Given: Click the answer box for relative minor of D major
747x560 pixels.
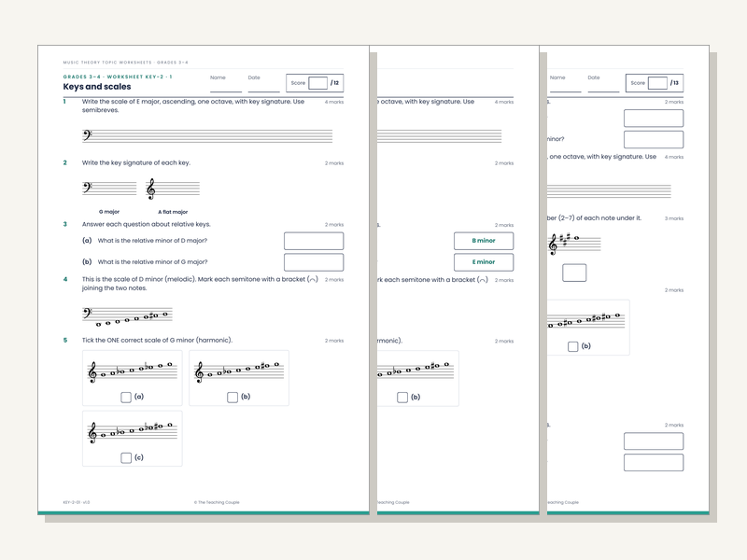Looking at the screenshot, I should 314,241.
